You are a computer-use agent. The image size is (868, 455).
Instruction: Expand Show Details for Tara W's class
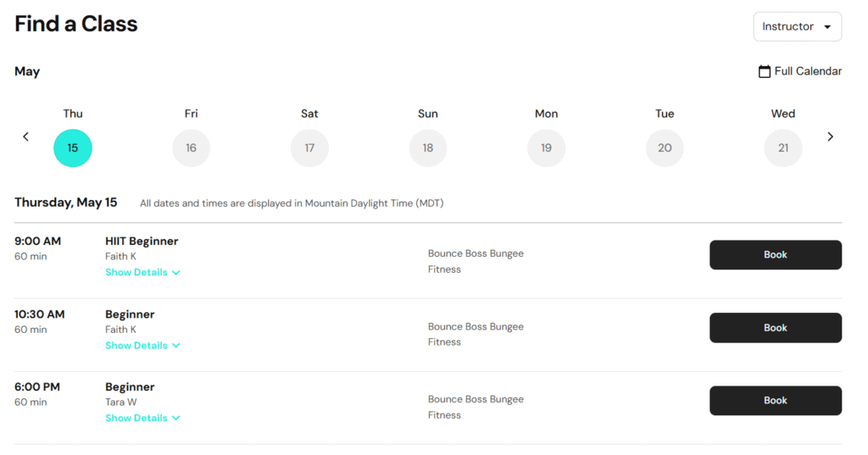point(142,418)
